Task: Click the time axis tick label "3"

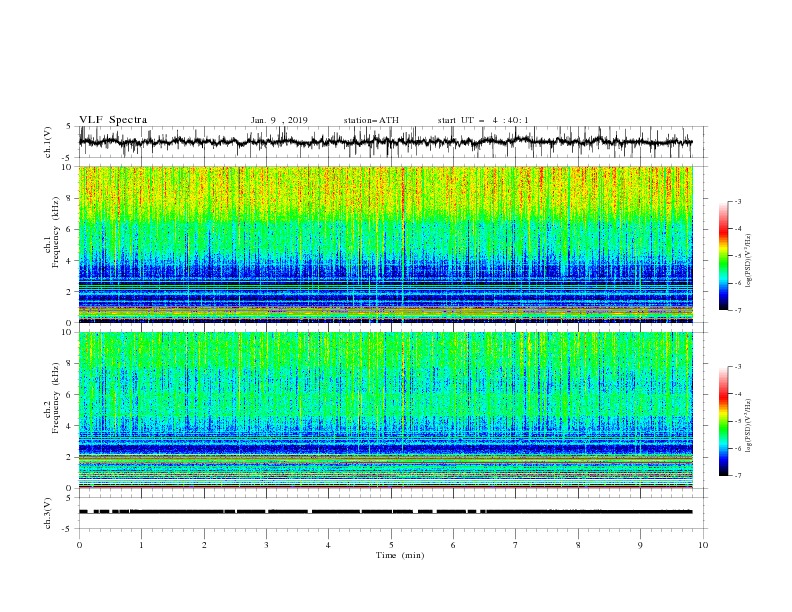Action: [266, 545]
